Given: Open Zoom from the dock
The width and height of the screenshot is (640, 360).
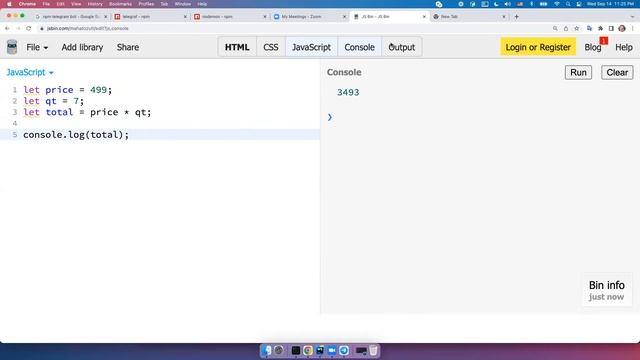Looking at the screenshot, I should (x=332, y=350).
